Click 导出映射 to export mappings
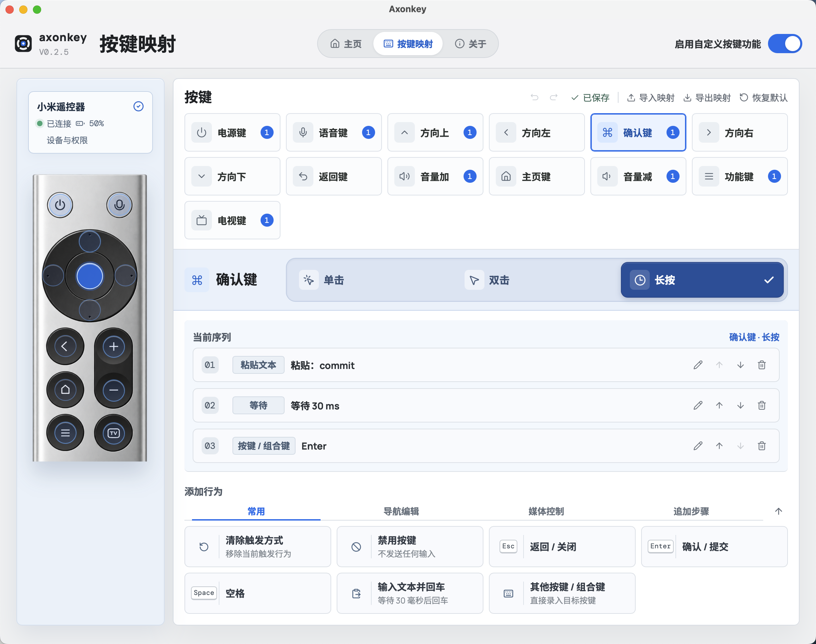This screenshot has width=816, height=644. (707, 98)
